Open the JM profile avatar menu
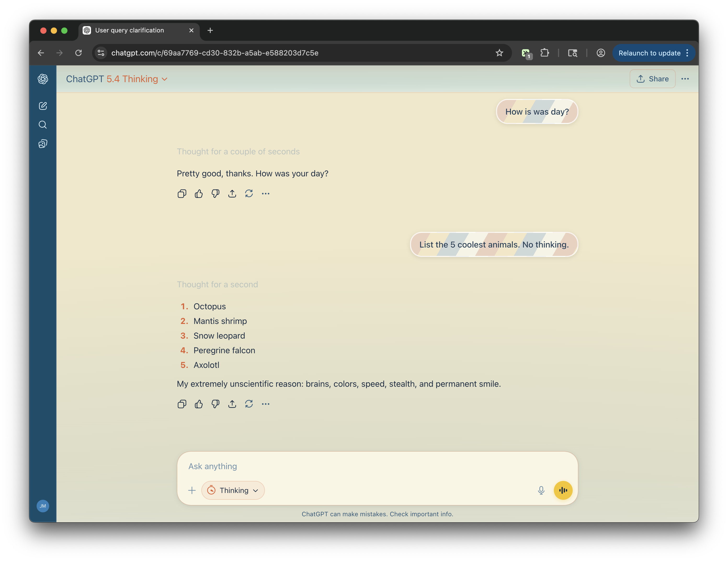The height and width of the screenshot is (561, 728). coord(43,506)
